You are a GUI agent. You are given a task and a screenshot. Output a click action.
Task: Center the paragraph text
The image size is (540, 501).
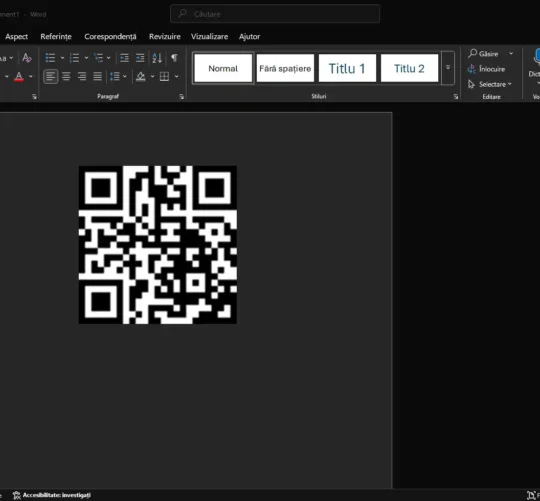pos(66,76)
